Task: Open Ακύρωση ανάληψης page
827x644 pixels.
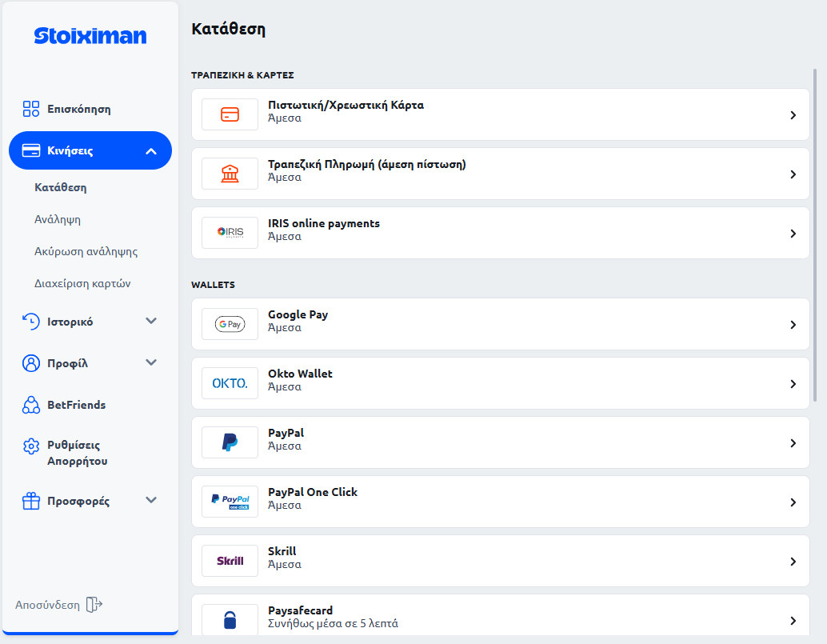Action: point(86,251)
